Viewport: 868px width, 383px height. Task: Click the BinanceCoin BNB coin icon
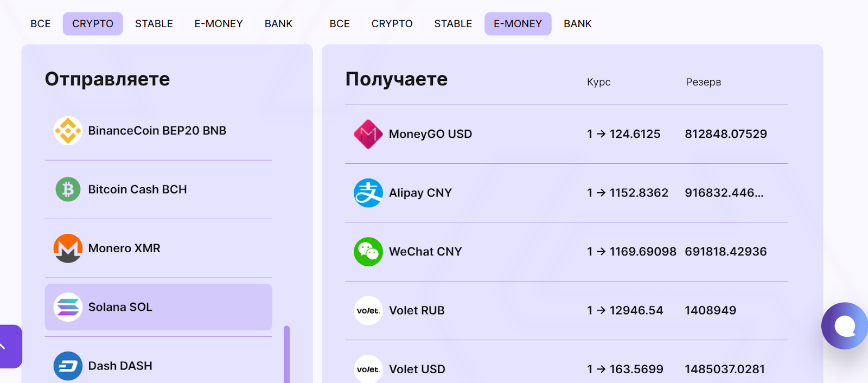coord(68,131)
